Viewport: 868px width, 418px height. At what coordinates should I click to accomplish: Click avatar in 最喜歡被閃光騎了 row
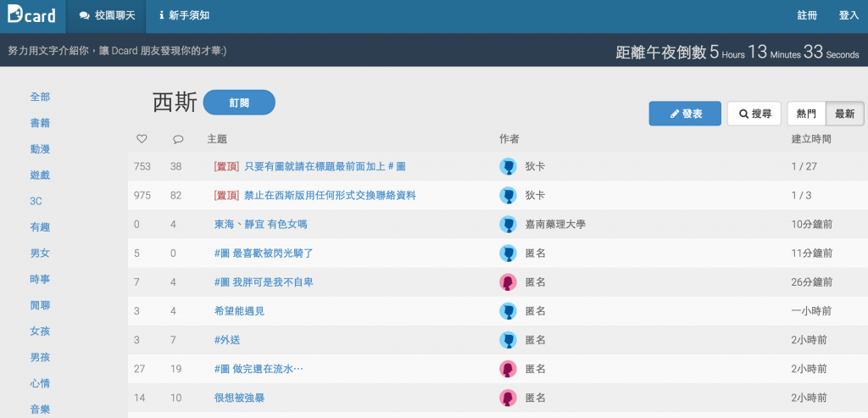point(508,253)
